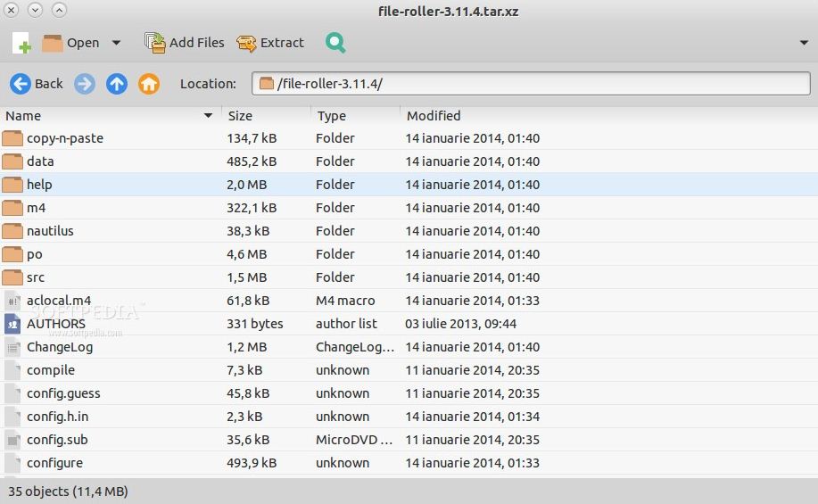Open the toolbar overflow arrow menu
Image resolution: width=818 pixels, height=504 pixels.
804,43
